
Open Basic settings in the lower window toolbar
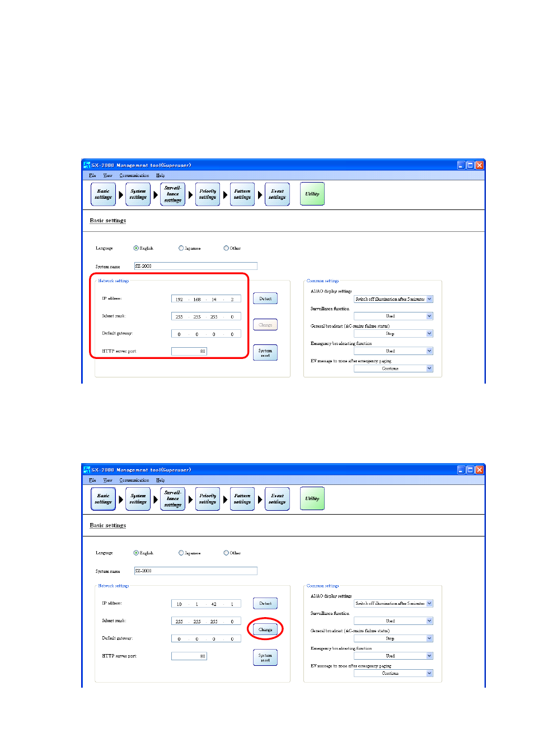[104, 499]
